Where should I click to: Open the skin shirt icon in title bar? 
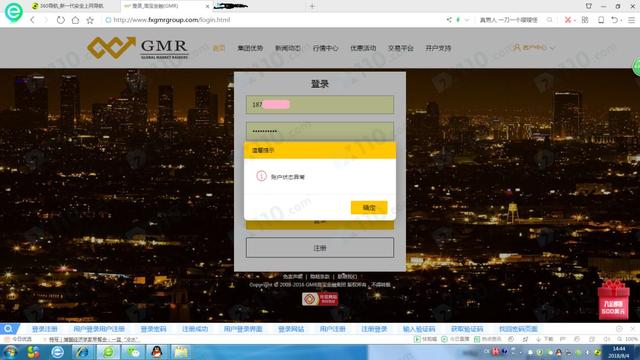589,6
